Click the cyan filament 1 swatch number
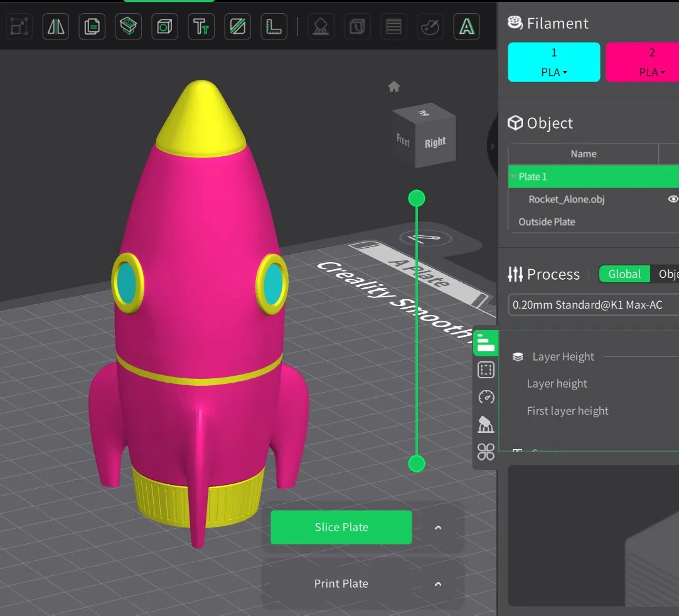The width and height of the screenshot is (679, 616). point(554,53)
